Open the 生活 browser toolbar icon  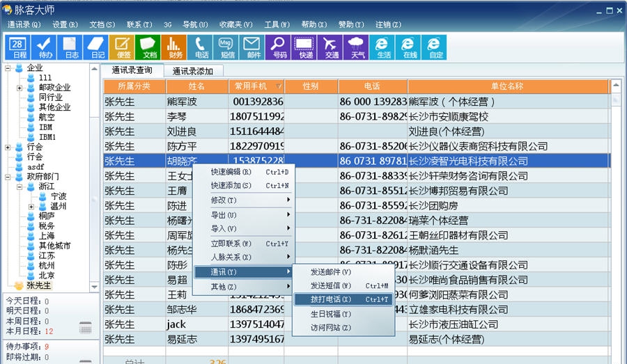[x=382, y=47]
